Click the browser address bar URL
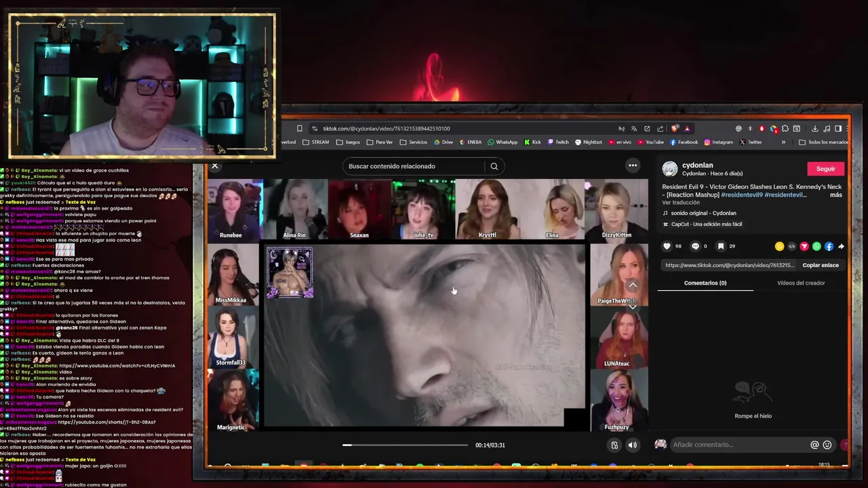This screenshot has height=488, width=868. pyautogui.click(x=387, y=128)
